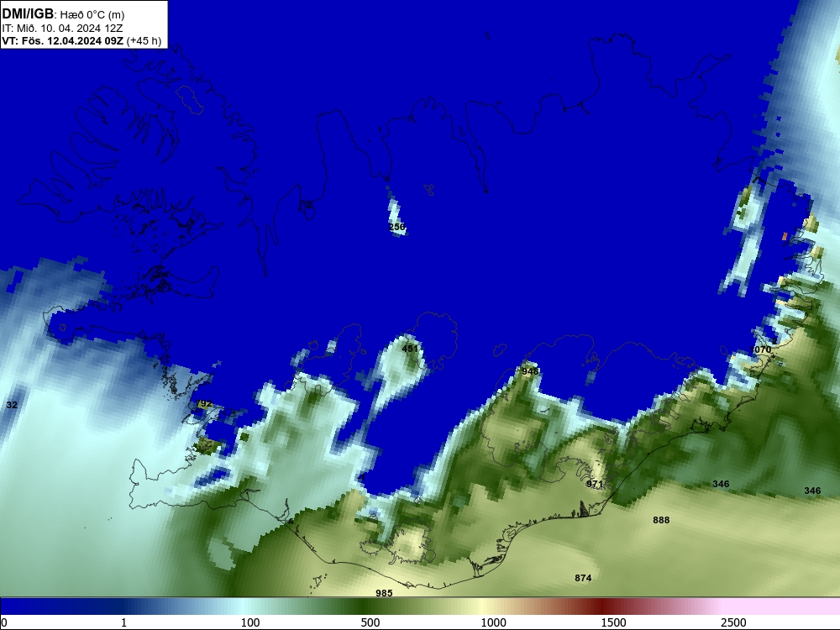Select the 985 value near south coast
Image resolution: width=840 pixels, height=630 pixels.
pos(384,593)
